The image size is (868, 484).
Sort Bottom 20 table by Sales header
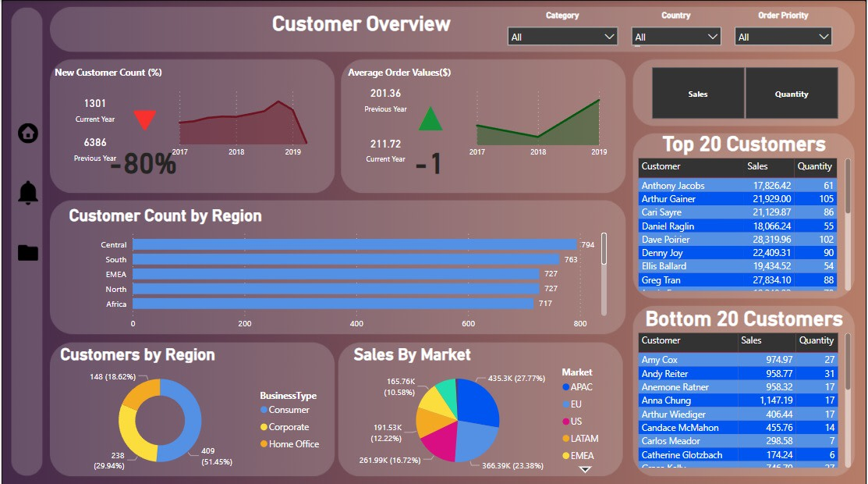[751, 340]
